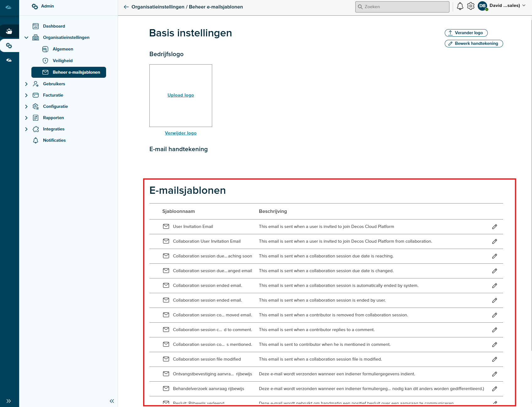Open the Algemeen menu item
Image resolution: width=532 pixels, height=407 pixels.
(x=63, y=49)
